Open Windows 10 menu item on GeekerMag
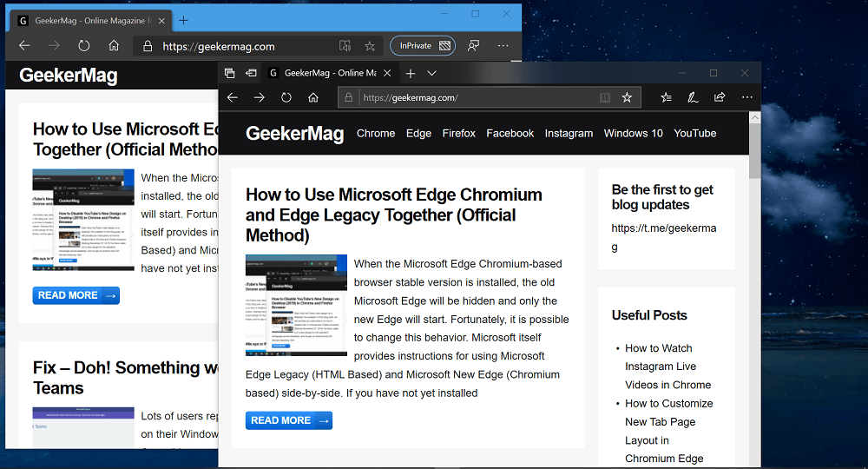 (x=634, y=134)
